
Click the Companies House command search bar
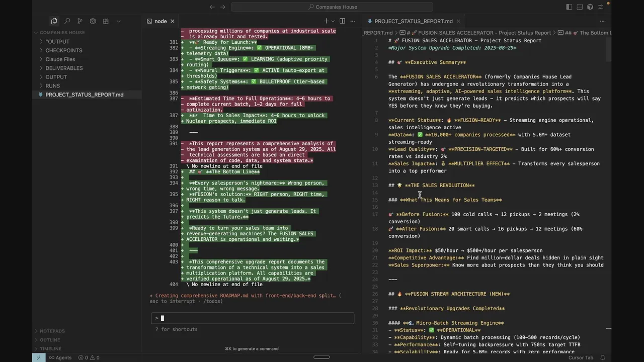pos(332,7)
